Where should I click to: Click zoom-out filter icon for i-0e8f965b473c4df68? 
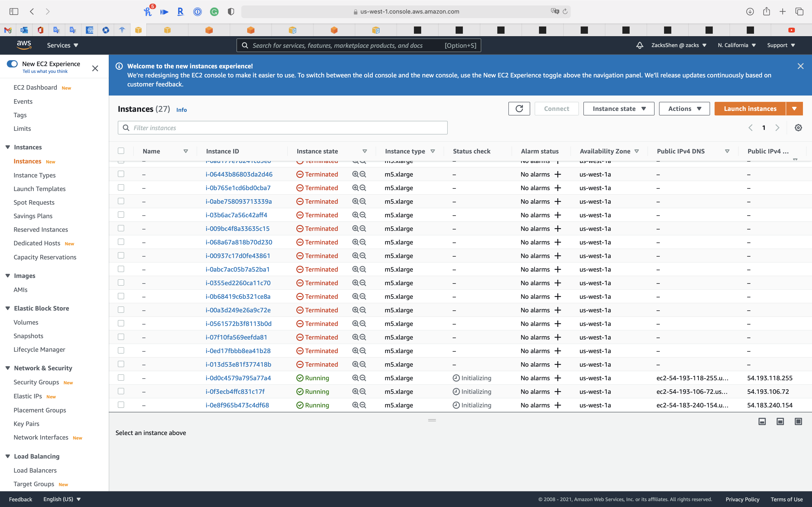pos(363,405)
